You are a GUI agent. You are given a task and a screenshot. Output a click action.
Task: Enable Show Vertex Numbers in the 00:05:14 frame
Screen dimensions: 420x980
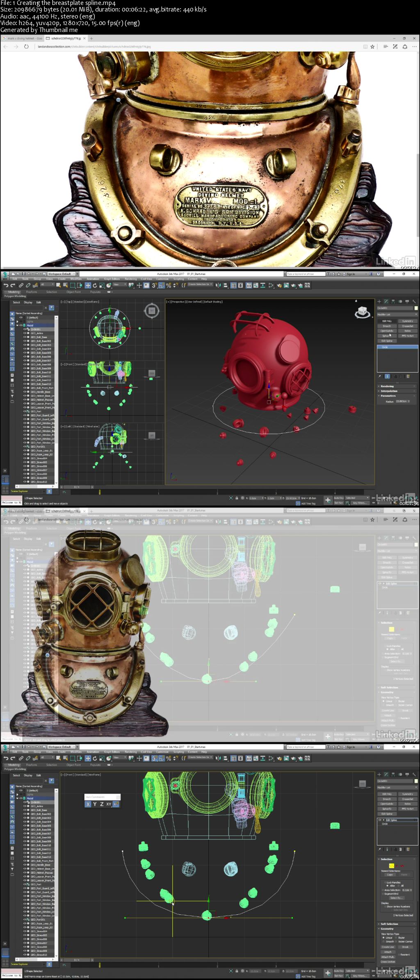coord(385,907)
